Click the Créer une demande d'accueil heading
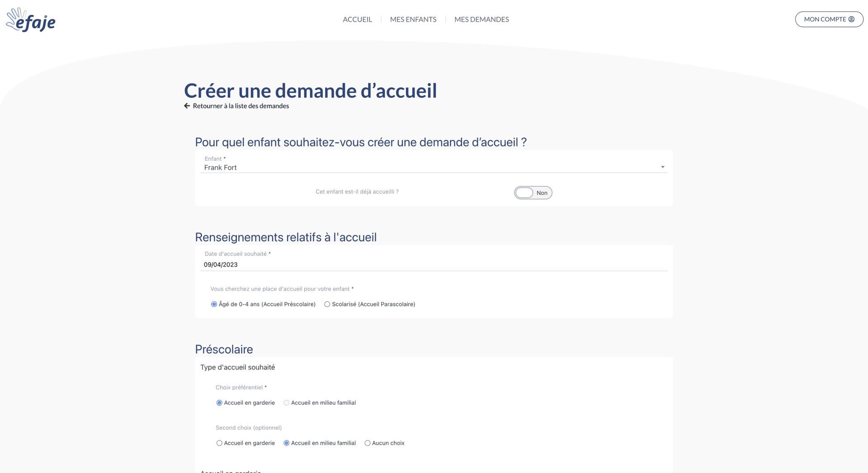 click(310, 91)
